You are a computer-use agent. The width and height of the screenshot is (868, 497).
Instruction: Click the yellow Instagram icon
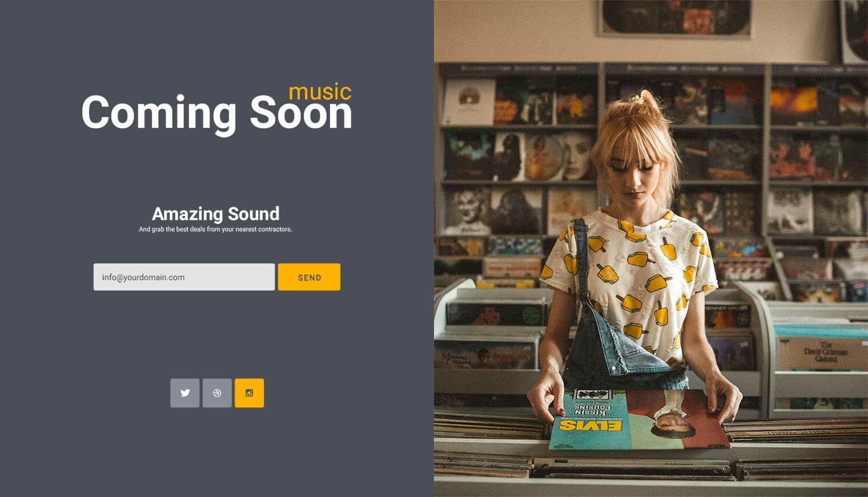tap(250, 393)
